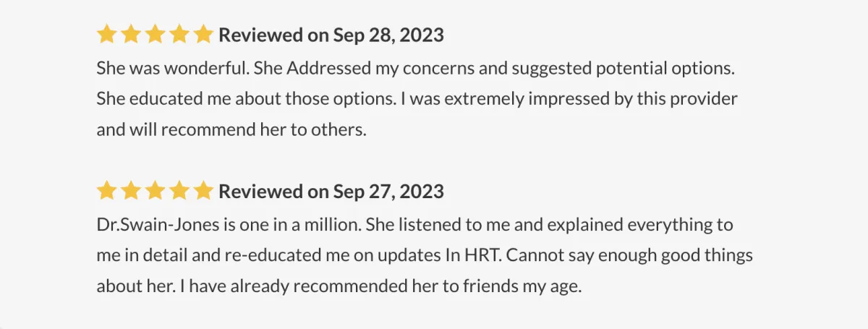This screenshot has height=329, width=868.
Task: Click fifth star of Sep 28 review
Action: click(x=204, y=34)
